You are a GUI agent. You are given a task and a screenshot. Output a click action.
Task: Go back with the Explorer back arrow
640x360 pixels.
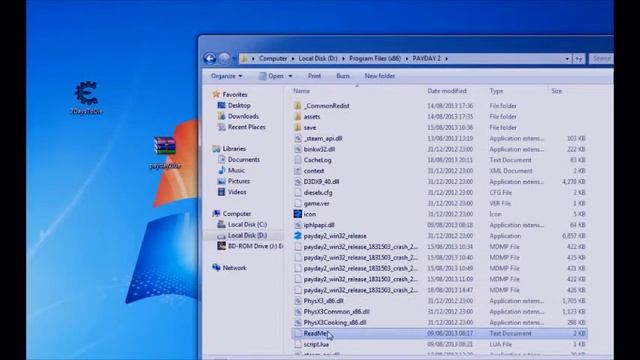click(210, 59)
